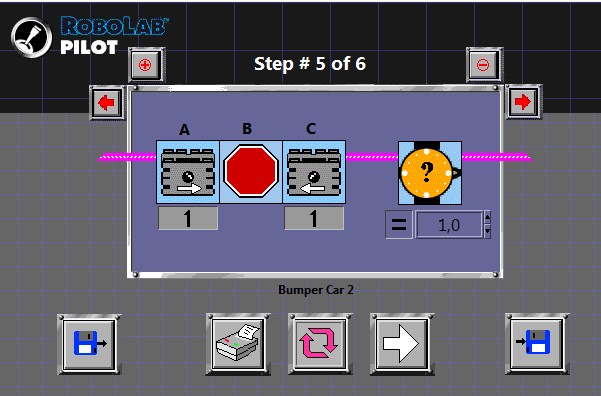Image resolution: width=601 pixels, height=396 pixels.
Task: Click power level 1 under motor A
Action: coord(188,219)
